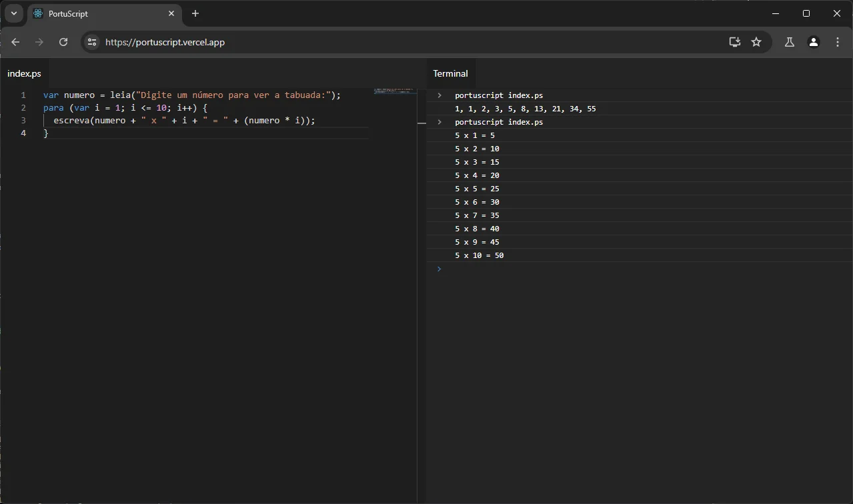Click line number 3 in editor

coord(23,121)
